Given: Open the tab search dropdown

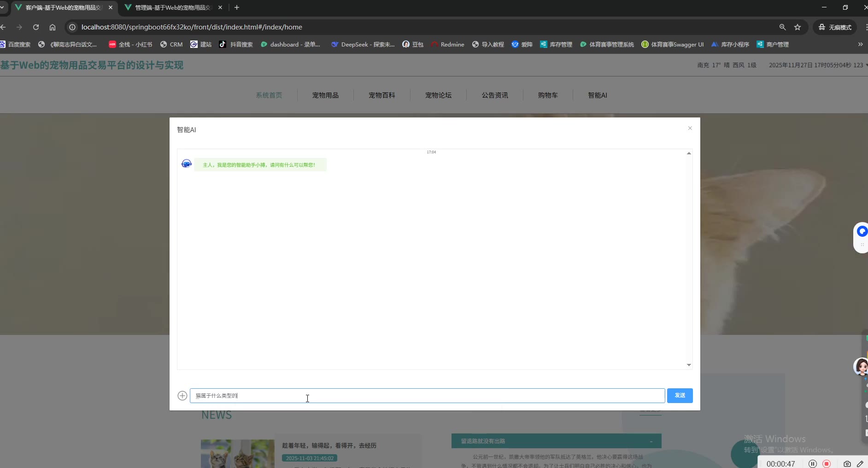Looking at the screenshot, I should pyautogui.click(x=2, y=7).
